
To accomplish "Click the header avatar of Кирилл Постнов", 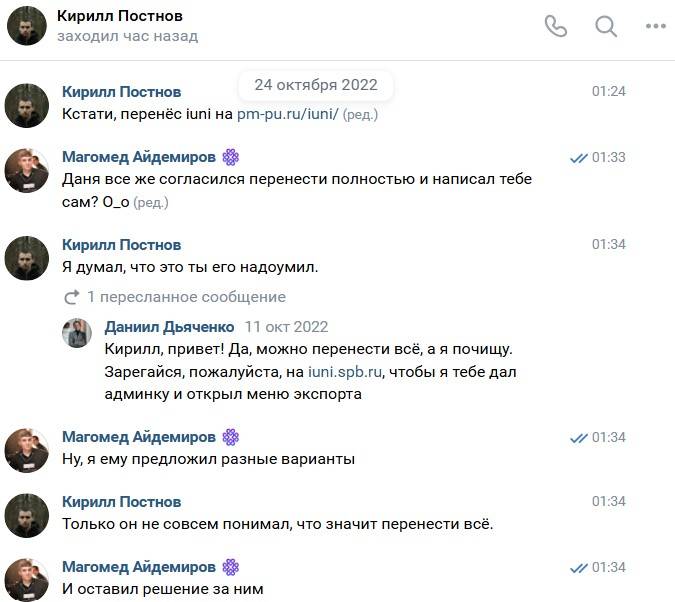I will (27, 26).
